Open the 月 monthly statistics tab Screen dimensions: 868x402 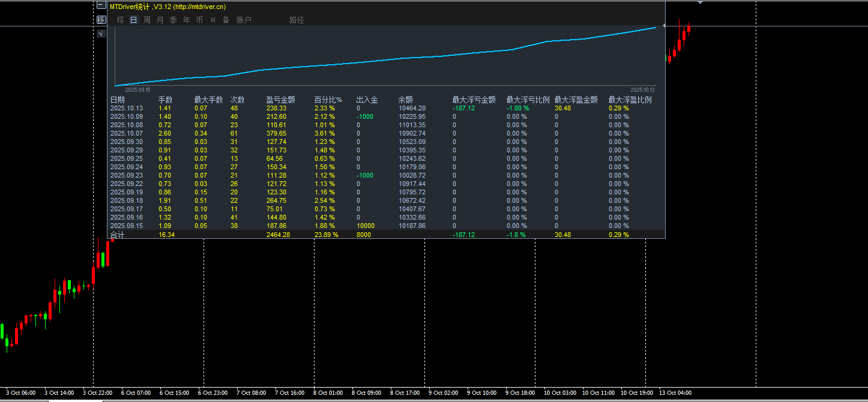[x=160, y=20]
